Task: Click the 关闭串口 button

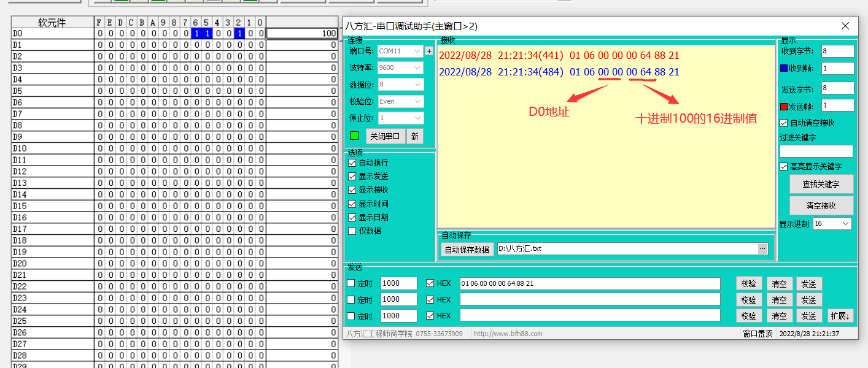Action: pyautogui.click(x=385, y=136)
